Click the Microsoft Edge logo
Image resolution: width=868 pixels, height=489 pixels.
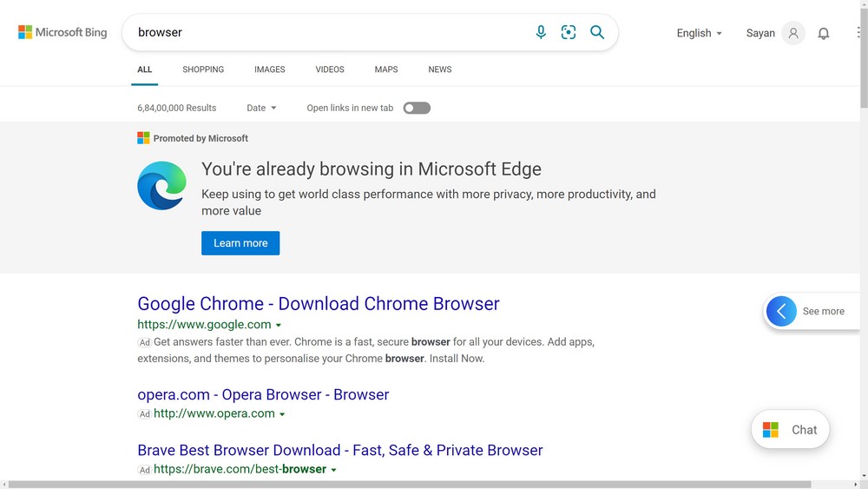[x=161, y=186]
